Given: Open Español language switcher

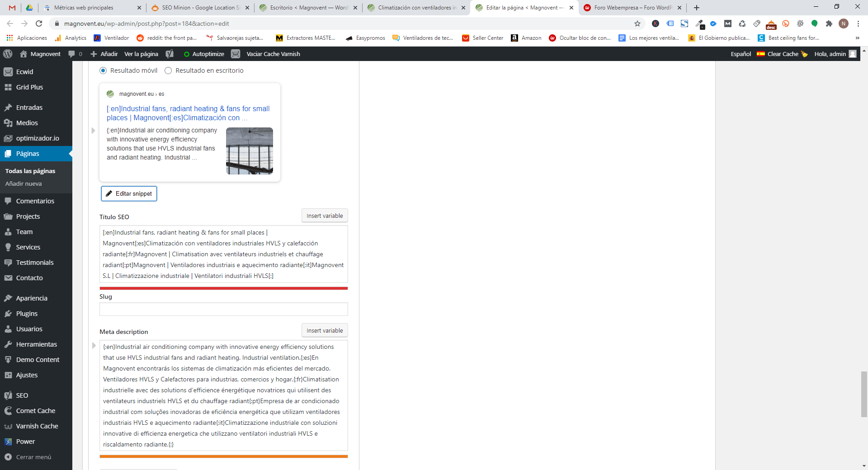Looking at the screenshot, I should pyautogui.click(x=747, y=54).
